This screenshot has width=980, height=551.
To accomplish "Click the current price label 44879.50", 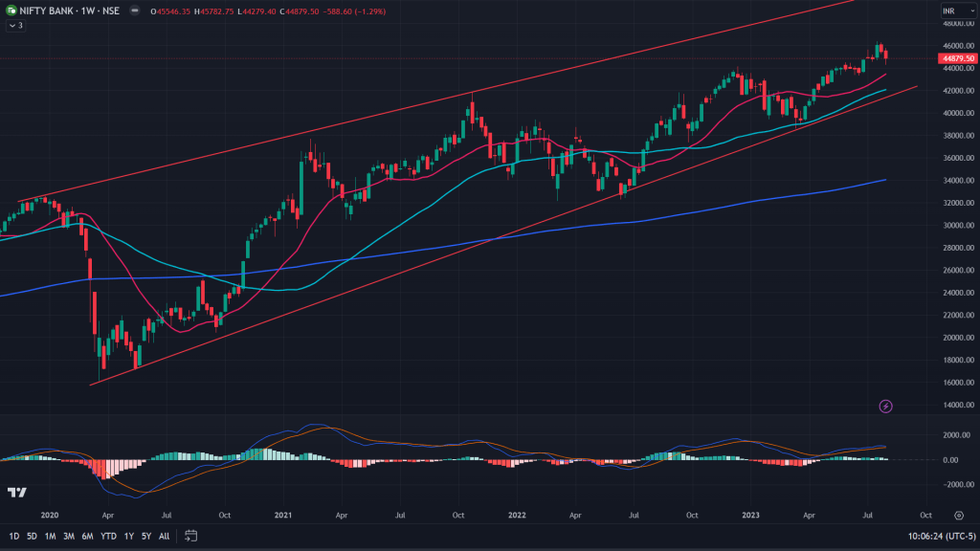I will click(x=953, y=58).
